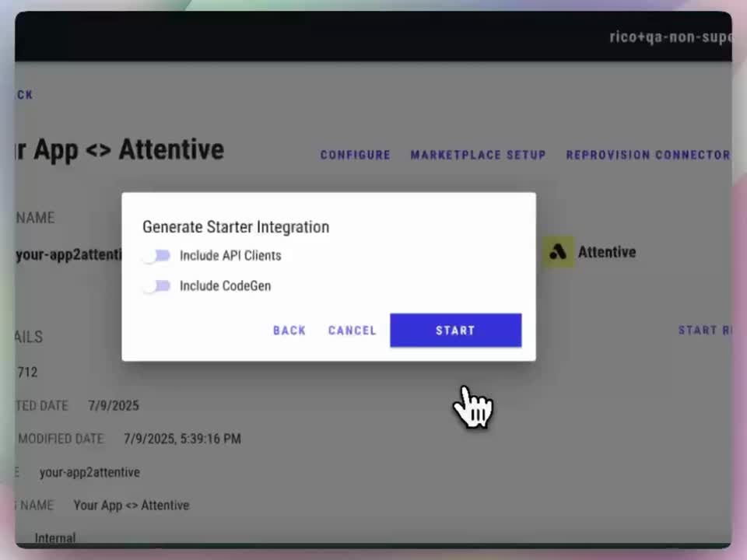Screen dimensions: 747x560
Task: Click the 712 ID value
Action: [x=27, y=372]
